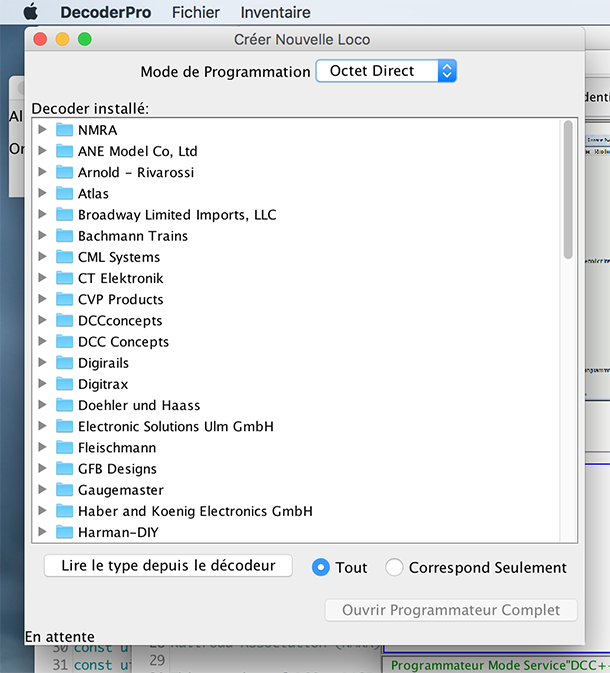Click the Digitrax folder icon
The width and height of the screenshot is (610, 673).
tap(64, 383)
